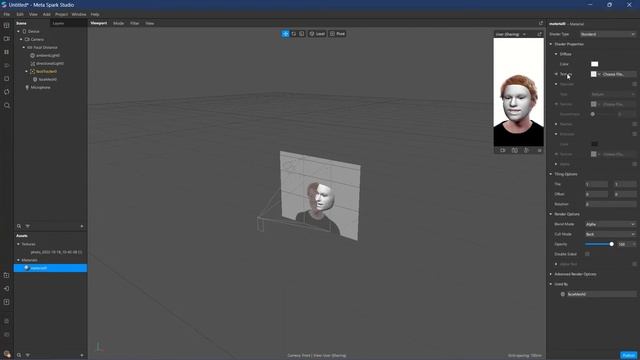Open the Blend Mode dropdown
The width and height of the screenshot is (640, 360).
610,224
